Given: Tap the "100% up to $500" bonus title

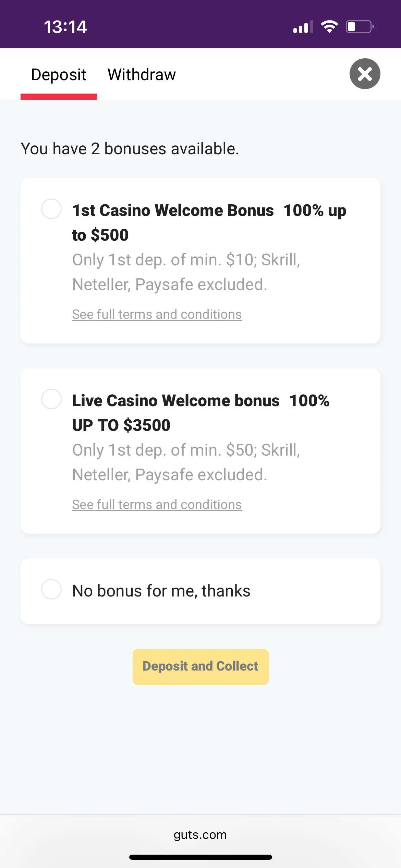Looking at the screenshot, I should tap(209, 222).
